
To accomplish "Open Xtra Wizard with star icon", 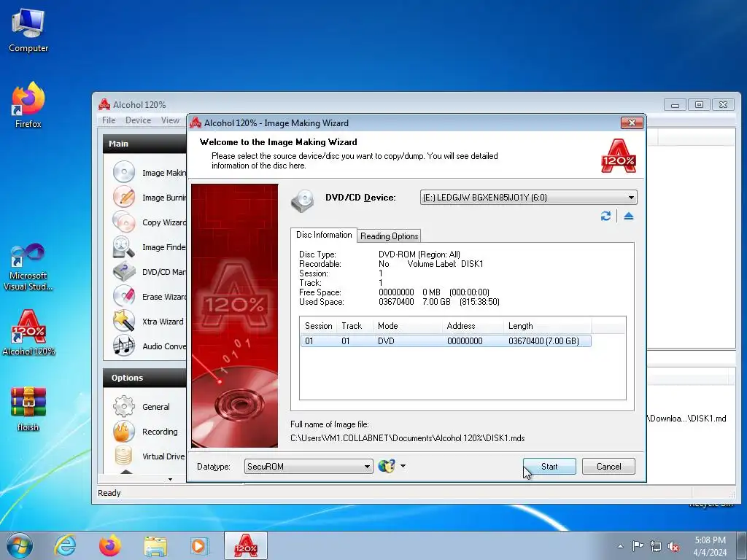I will [124, 321].
